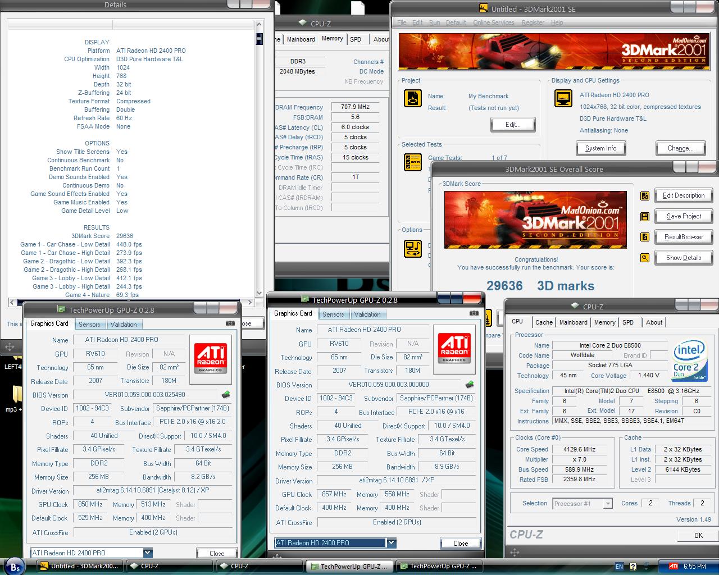Click the 6:55 PM clock in tray

pos(695,566)
